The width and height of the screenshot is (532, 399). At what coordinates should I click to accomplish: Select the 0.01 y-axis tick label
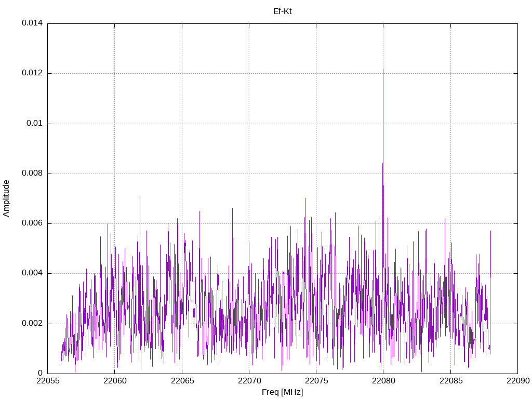[x=34, y=124]
